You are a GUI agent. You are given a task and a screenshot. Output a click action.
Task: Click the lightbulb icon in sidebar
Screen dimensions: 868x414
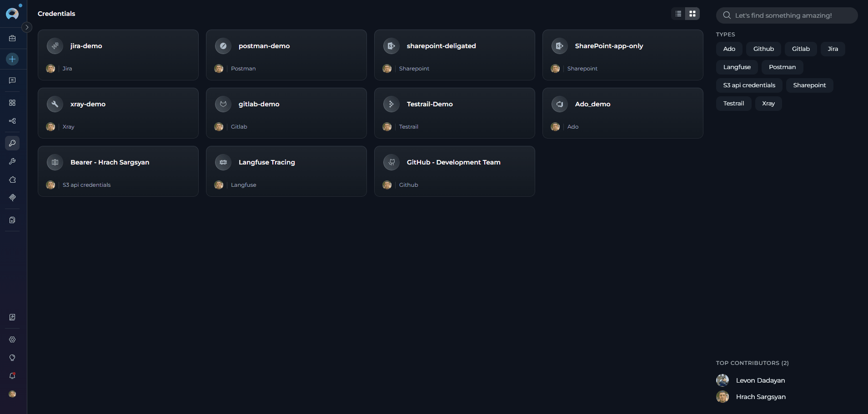12,358
